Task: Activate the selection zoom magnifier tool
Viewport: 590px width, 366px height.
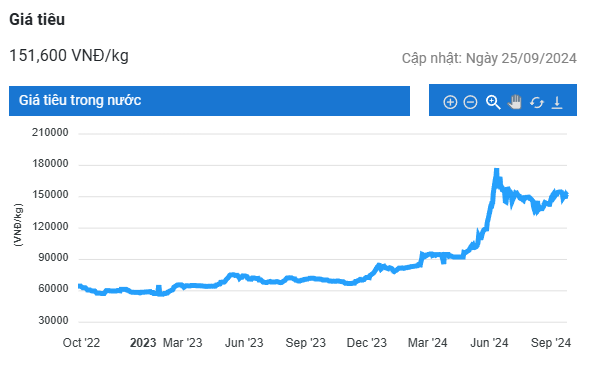Action: point(493,102)
